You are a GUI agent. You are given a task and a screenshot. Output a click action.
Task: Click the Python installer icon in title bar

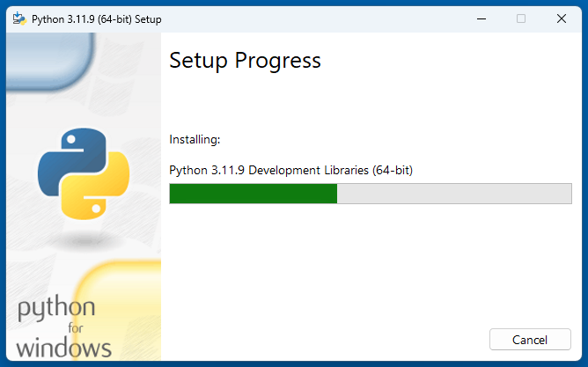coord(18,18)
